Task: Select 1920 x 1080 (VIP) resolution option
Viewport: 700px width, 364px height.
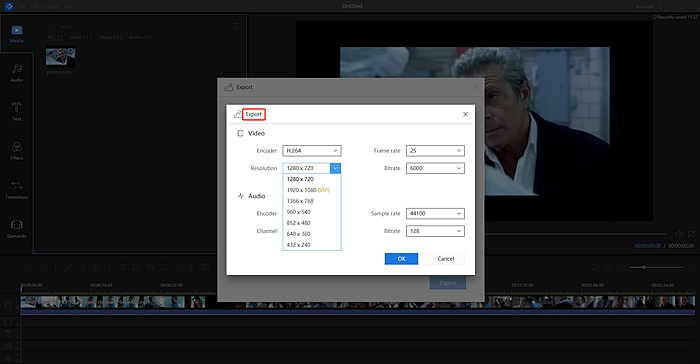Action: coord(312,190)
